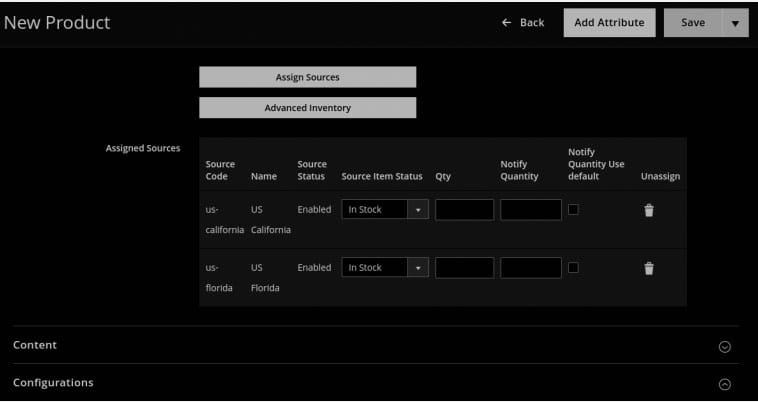Open Source Item Status dropdown for Florida
This screenshot has width=758, height=402.
click(x=385, y=268)
